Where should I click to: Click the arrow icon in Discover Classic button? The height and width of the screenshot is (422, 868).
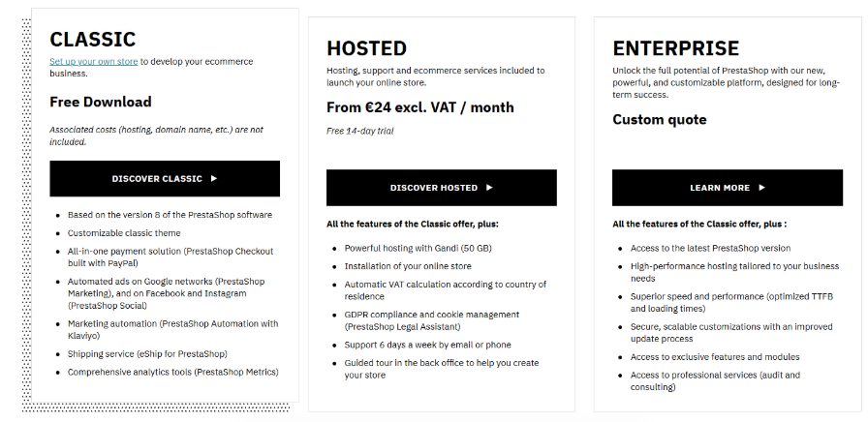[214, 179]
